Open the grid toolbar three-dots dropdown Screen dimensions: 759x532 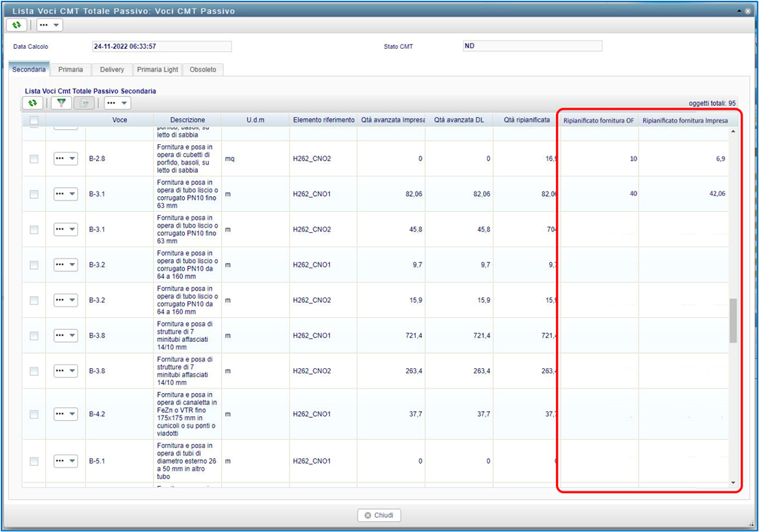[117, 103]
